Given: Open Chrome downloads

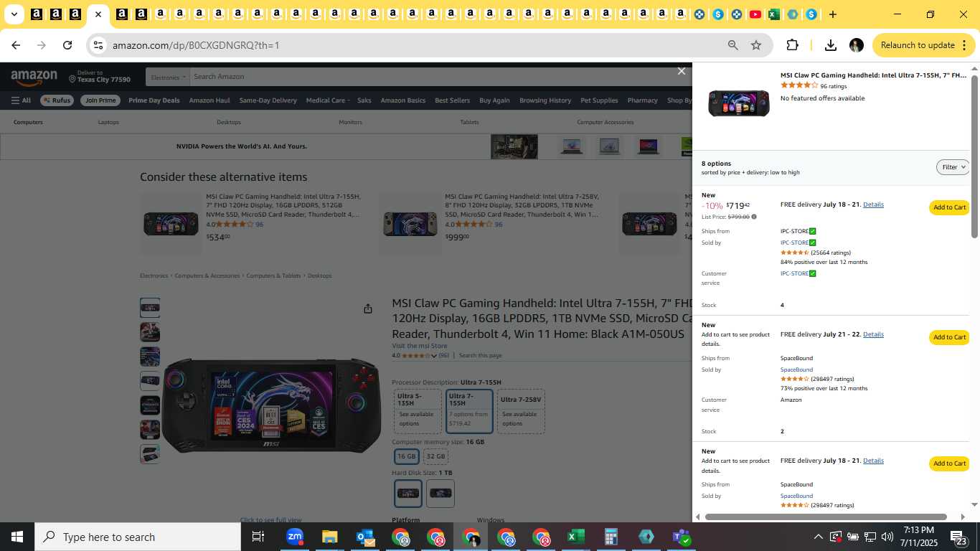Looking at the screenshot, I should point(830,45).
